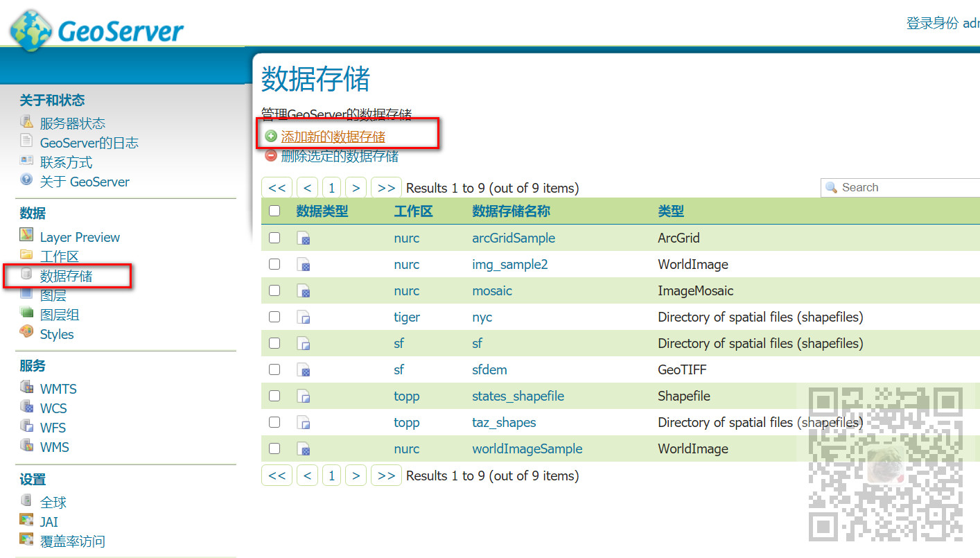Check the img_sample2 row checkbox
The image size is (980, 558).
point(274,264)
